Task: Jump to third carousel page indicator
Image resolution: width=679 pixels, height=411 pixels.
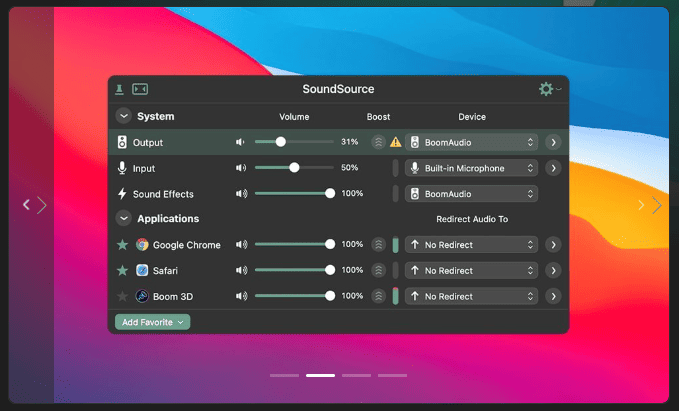Action: [x=356, y=375]
